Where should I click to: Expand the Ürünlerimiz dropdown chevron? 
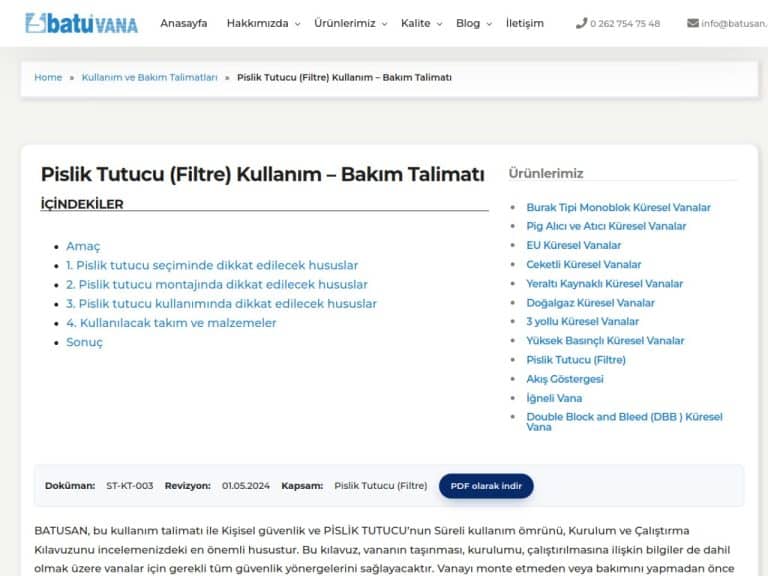(384, 24)
